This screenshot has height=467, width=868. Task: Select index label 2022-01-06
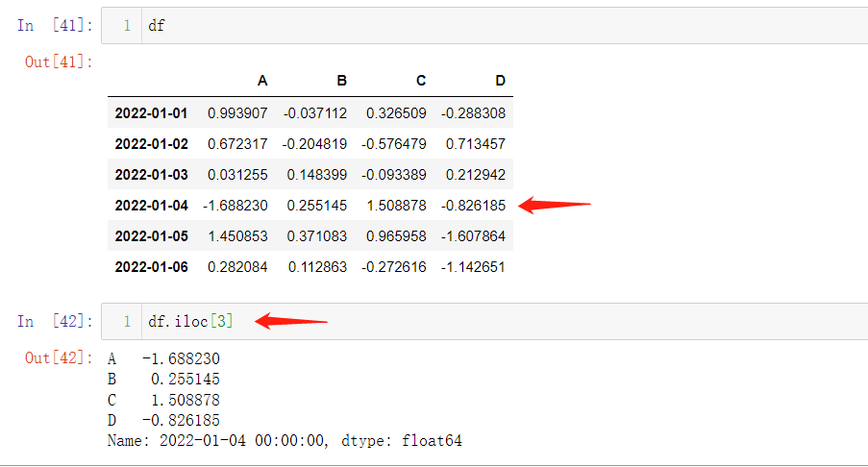[x=151, y=267]
